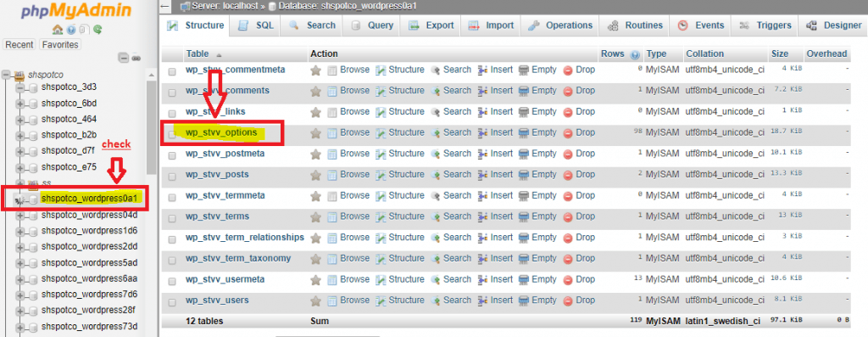Collapse all navigation tree items icon
The image size is (868, 337).
[x=124, y=58]
